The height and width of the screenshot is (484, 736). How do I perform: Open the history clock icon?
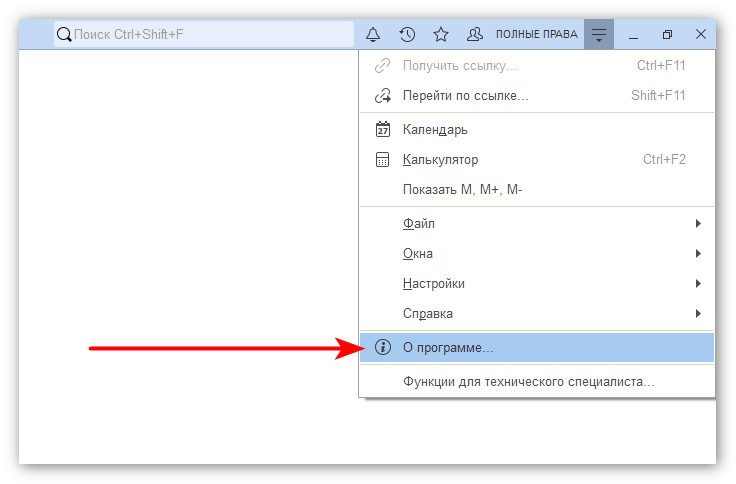coord(407,34)
